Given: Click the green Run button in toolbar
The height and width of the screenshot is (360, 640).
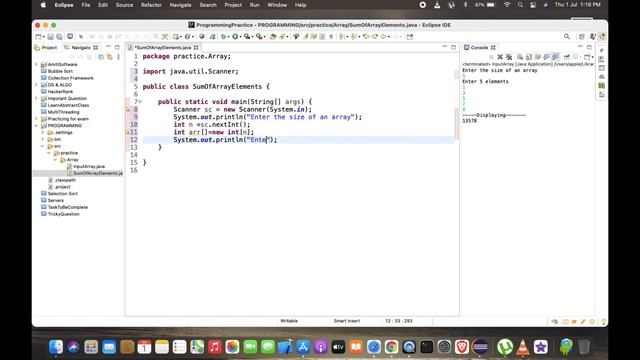Looking at the screenshot, I should 235,37.
